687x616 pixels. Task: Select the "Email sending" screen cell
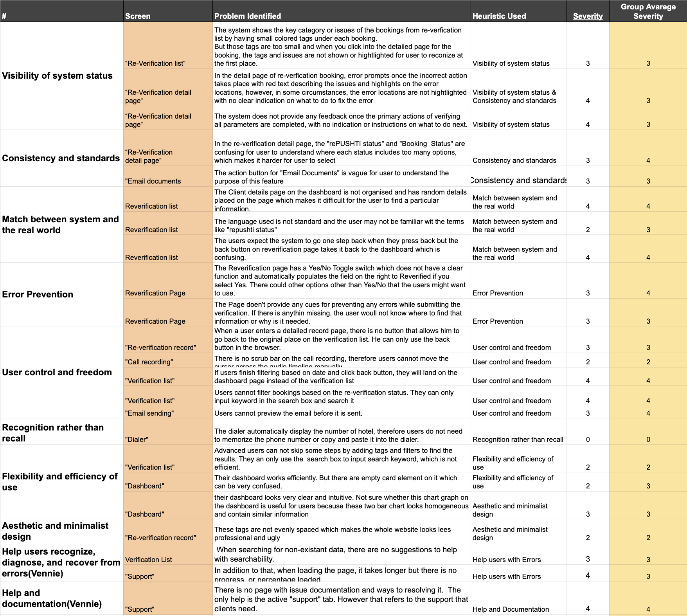168,412
